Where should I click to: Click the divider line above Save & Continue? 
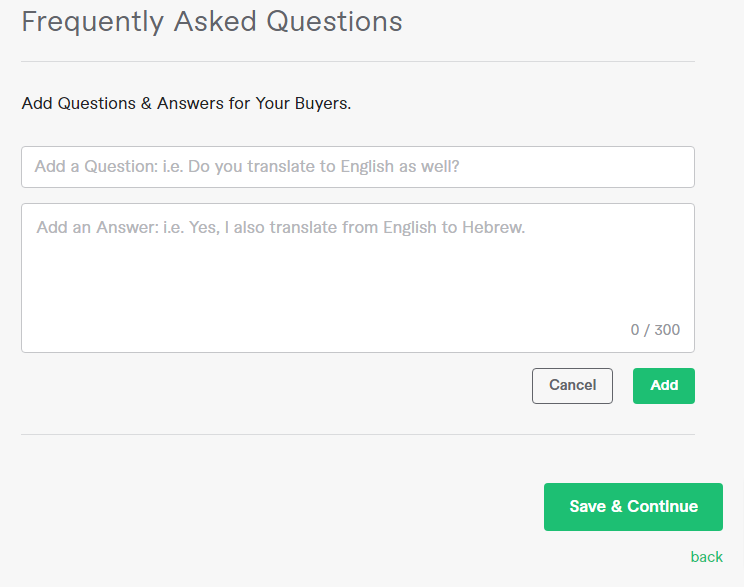pyautogui.click(x=358, y=434)
